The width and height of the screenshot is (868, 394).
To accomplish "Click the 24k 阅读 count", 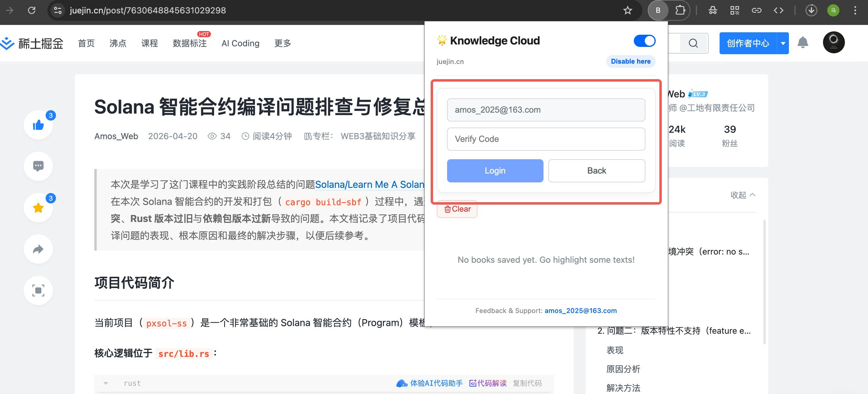I will (x=677, y=135).
